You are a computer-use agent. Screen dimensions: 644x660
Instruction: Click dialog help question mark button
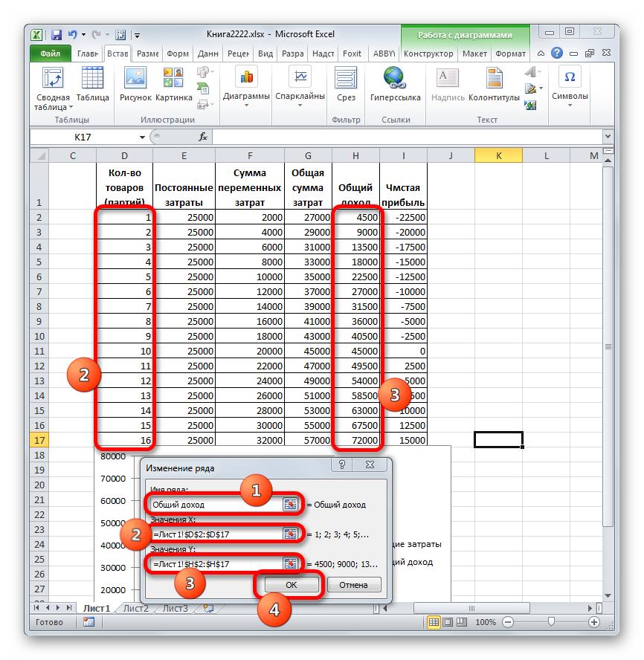click(x=342, y=465)
